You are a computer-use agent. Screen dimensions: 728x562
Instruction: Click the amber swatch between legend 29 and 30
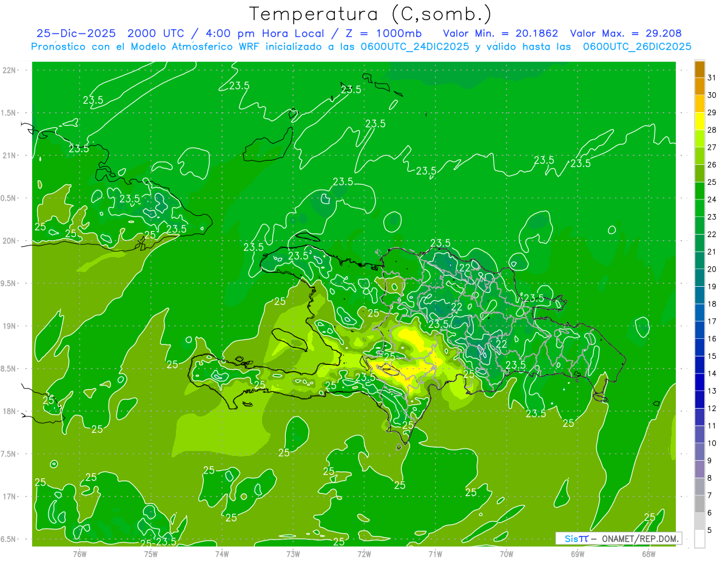pos(699,104)
